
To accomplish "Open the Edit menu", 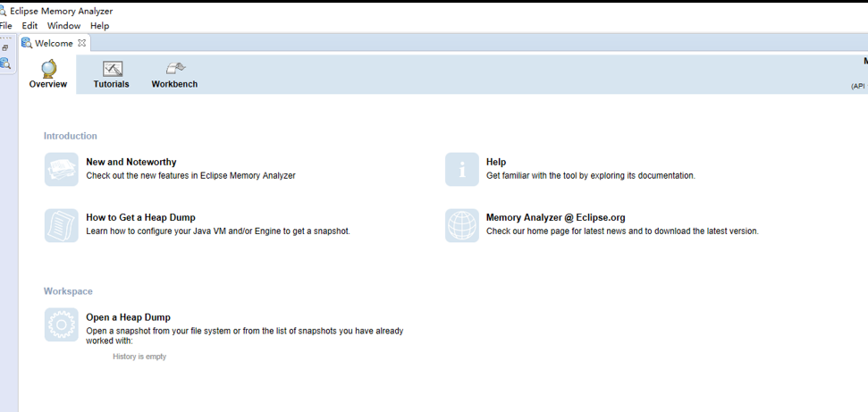I will tap(29, 26).
